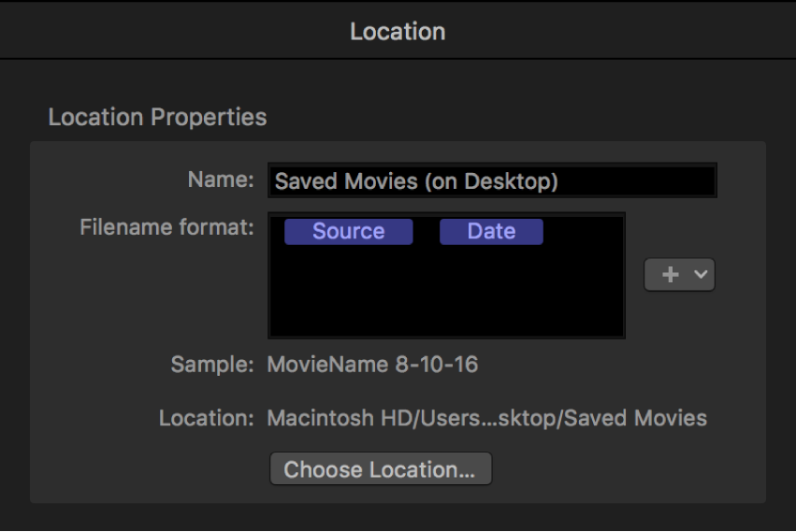Place cursor just before the Source token

click(x=279, y=232)
